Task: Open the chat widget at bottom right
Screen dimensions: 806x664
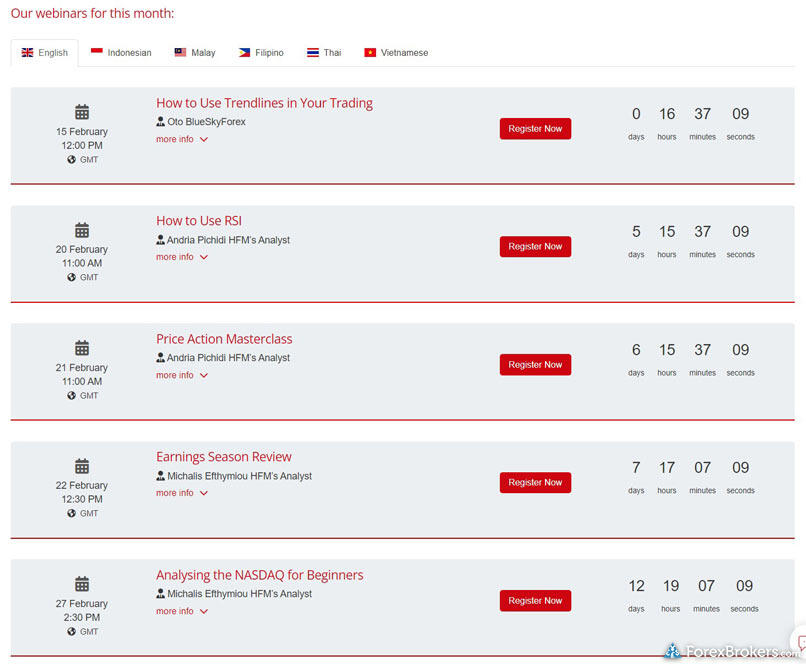Action: click(799, 641)
